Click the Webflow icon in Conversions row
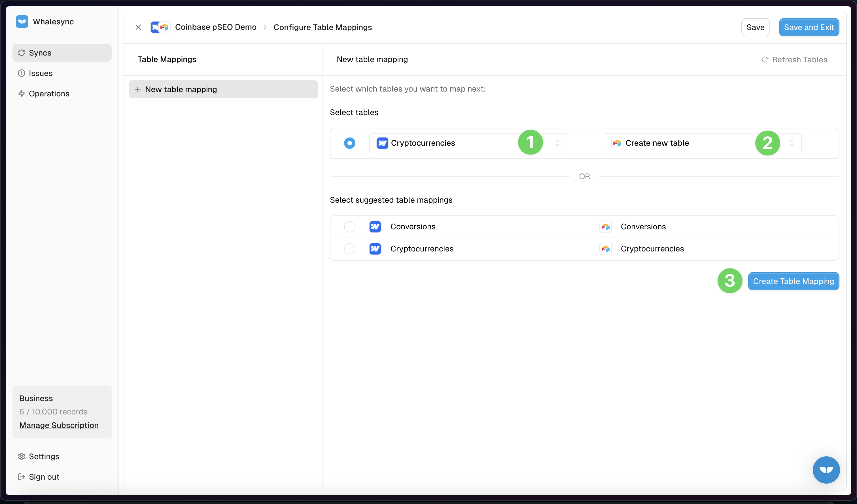857x504 pixels. (375, 226)
